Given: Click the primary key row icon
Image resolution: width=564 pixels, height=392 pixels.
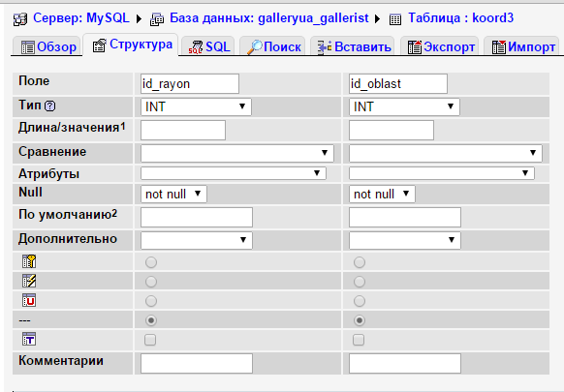Looking at the screenshot, I should [x=29, y=261].
